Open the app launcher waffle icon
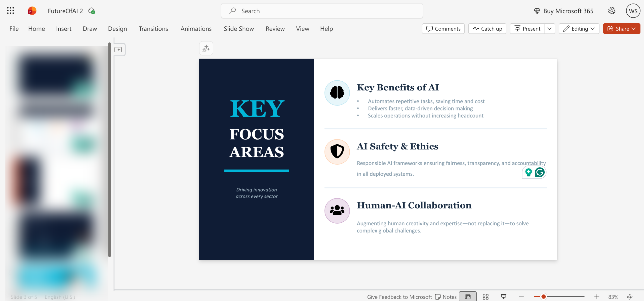The height and width of the screenshot is (301, 644). coord(10,11)
